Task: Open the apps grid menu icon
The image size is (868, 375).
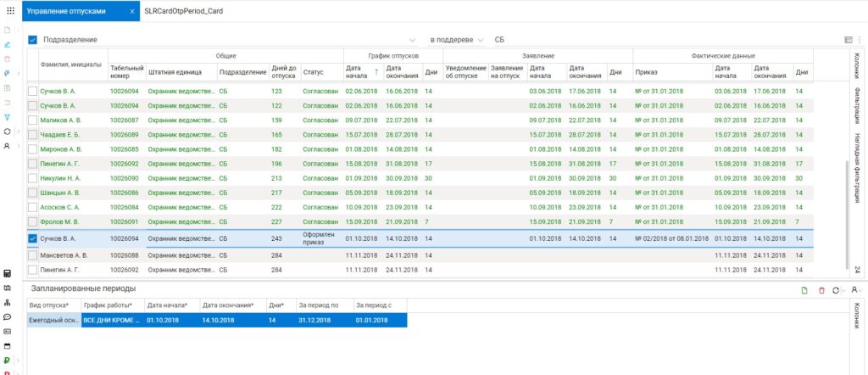Action: coord(10,10)
